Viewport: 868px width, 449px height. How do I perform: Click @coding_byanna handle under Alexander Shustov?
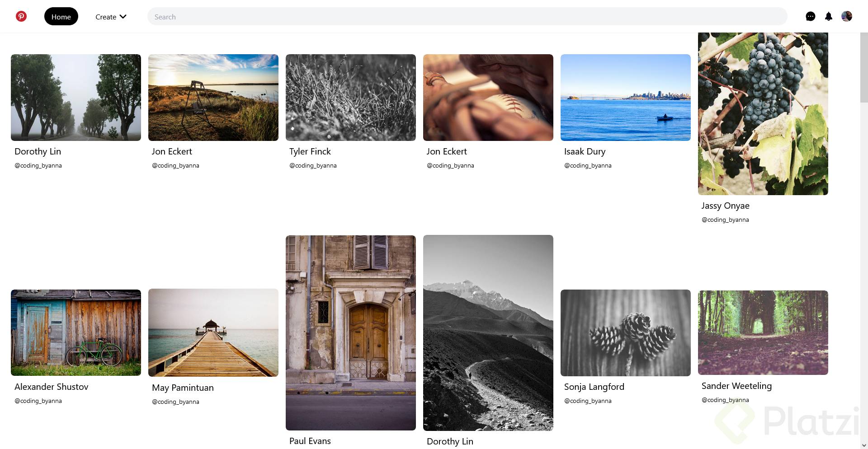click(x=38, y=401)
